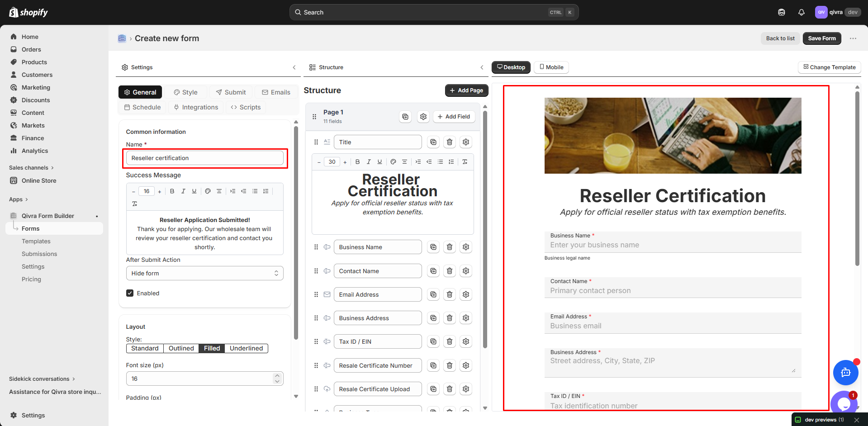Click Business Name input in preview
This screenshot has width=868, height=426.
point(673,242)
